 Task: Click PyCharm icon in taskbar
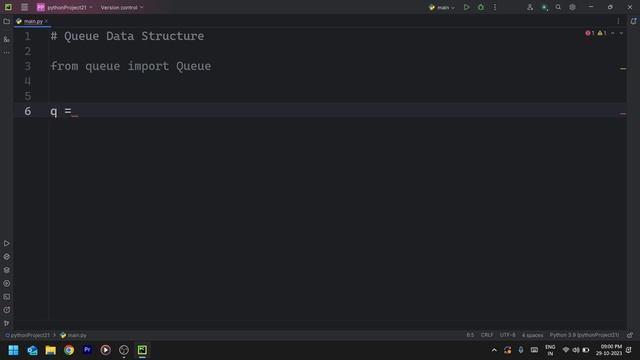click(x=142, y=350)
